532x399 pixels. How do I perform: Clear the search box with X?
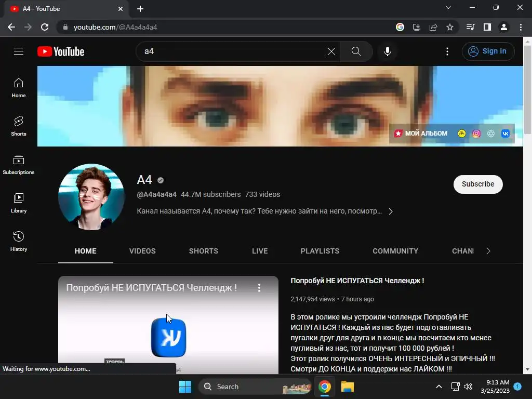pyautogui.click(x=331, y=51)
